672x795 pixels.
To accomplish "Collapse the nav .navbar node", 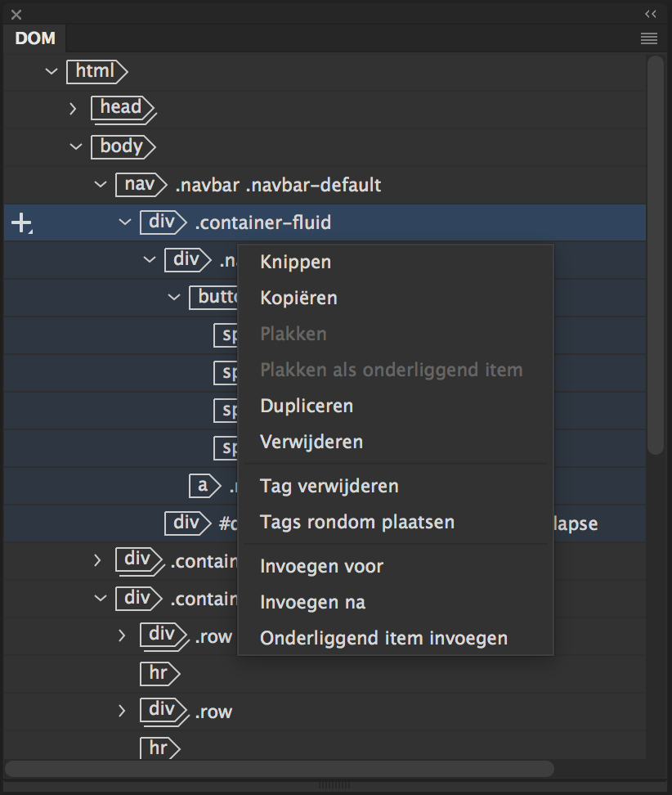I will [101, 185].
